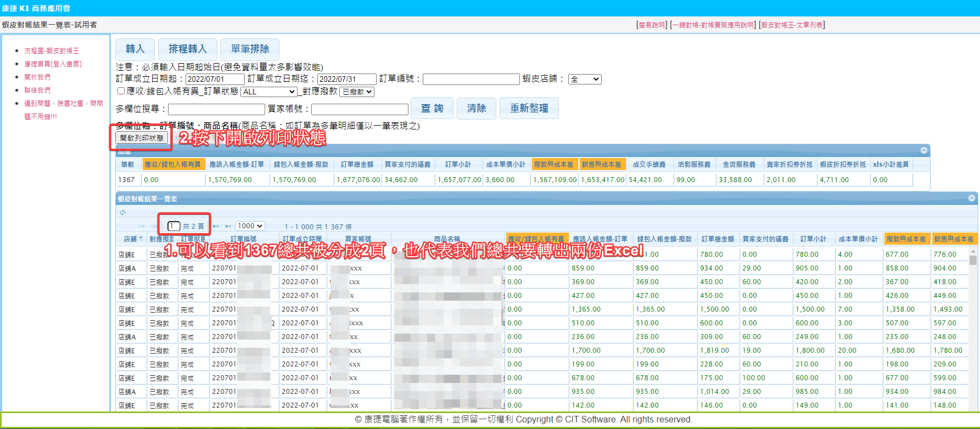This screenshot has height=429, width=980.
Task: Collapse the summary totals panel
Action: click(x=924, y=150)
